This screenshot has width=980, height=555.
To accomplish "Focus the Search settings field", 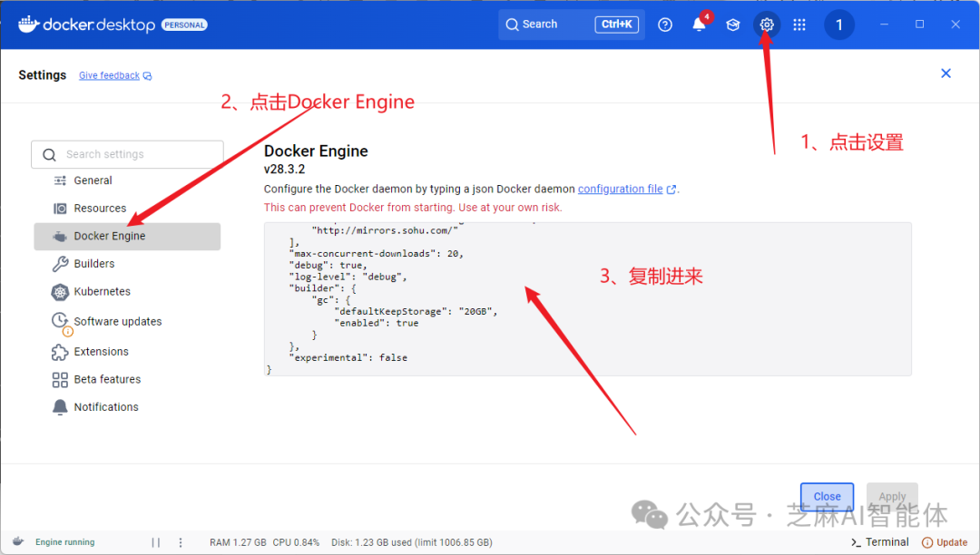I will tap(128, 154).
